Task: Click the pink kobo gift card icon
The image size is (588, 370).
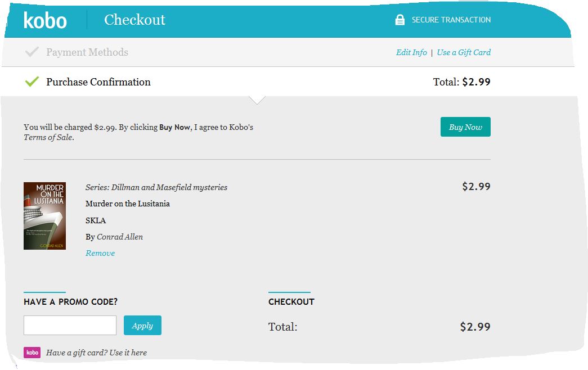Action: click(32, 353)
